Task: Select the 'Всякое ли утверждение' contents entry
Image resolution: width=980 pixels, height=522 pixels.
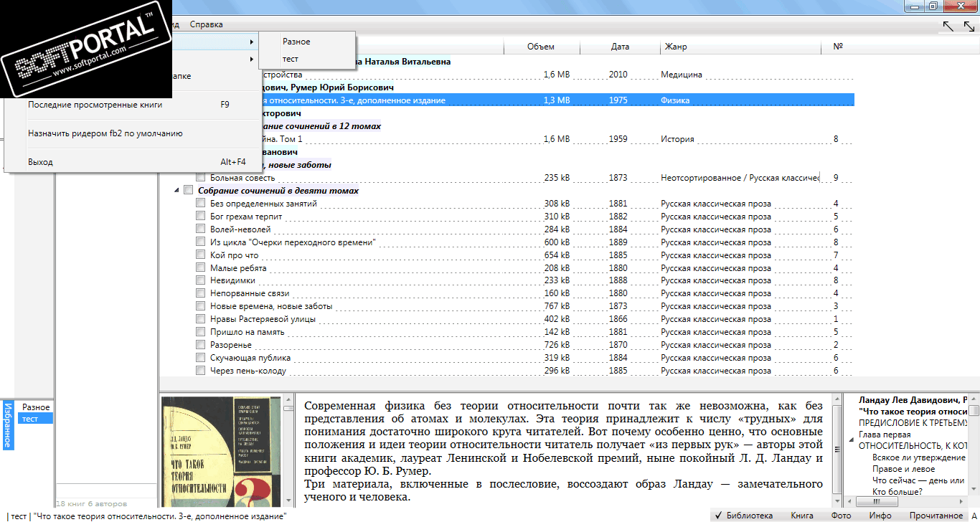Action: tap(919, 457)
